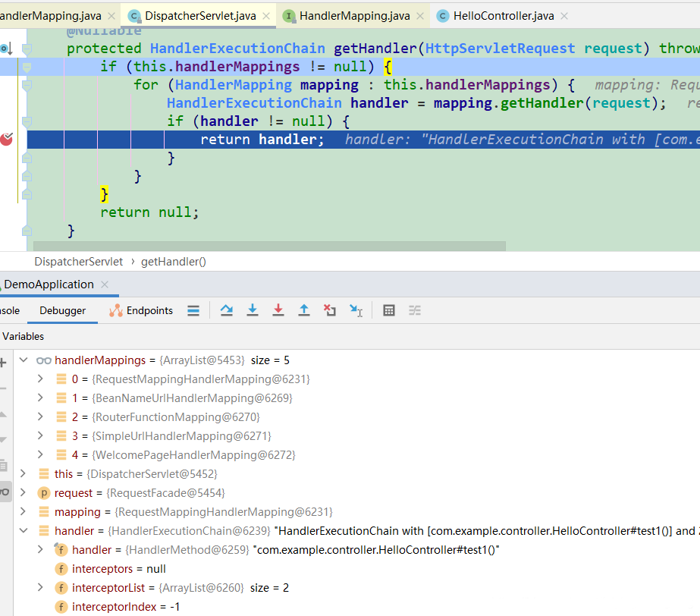Expand WelcomePageHandlerMapping element 4
Image resolution: width=700 pixels, height=616 pixels.
coord(40,454)
